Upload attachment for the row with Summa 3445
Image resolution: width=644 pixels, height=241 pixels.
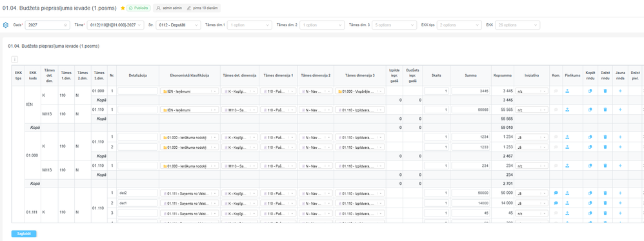567,91
